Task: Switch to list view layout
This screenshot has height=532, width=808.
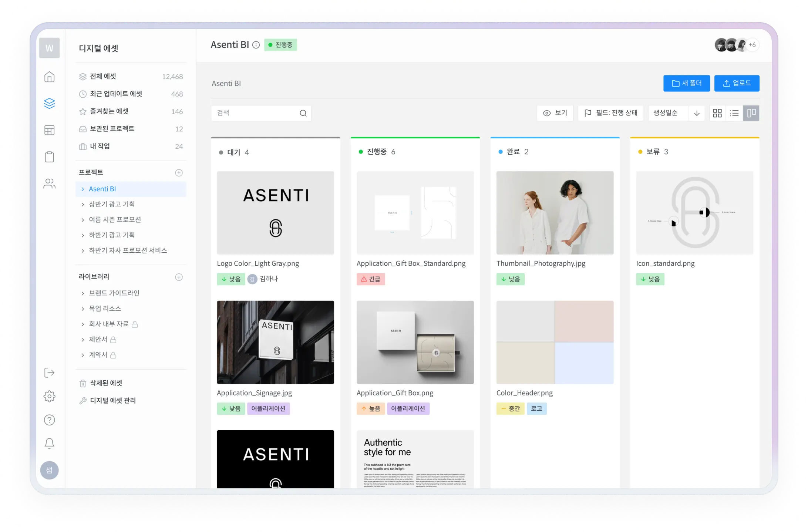Action: [734, 113]
